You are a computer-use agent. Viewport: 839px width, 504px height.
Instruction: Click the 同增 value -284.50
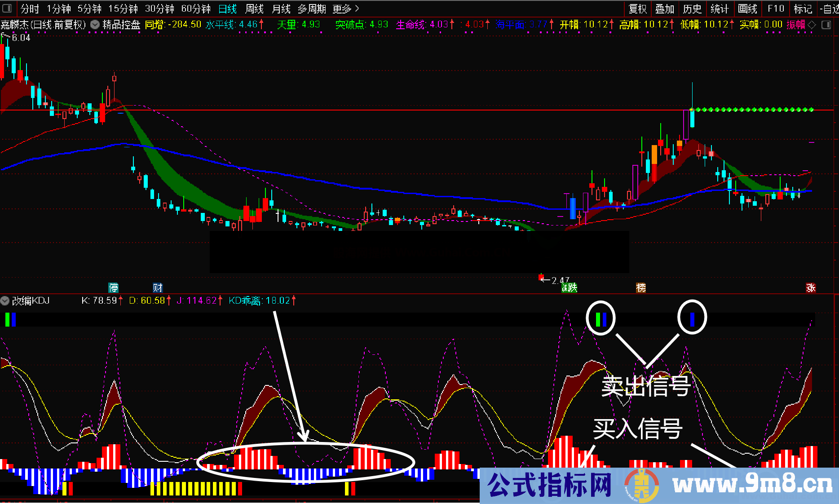184,25
